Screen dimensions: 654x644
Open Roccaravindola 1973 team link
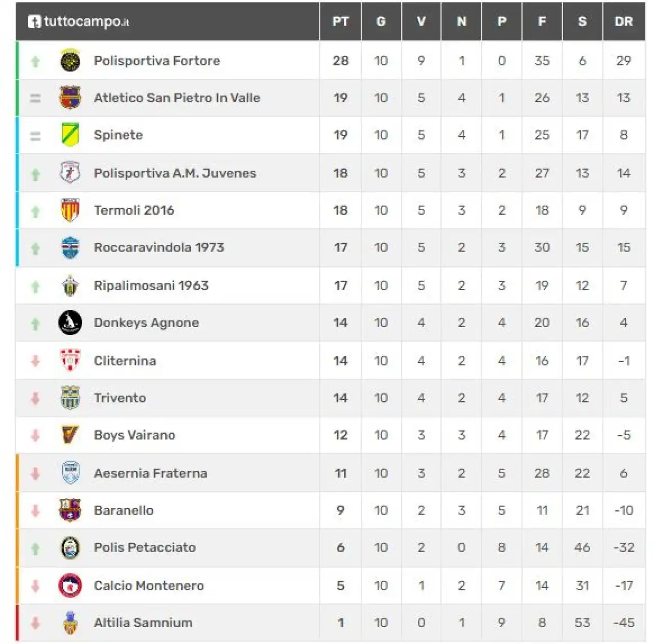159,247
